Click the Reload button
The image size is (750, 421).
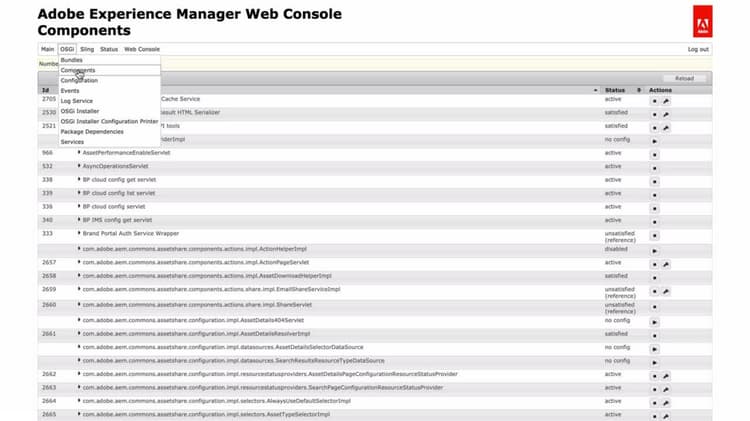tap(684, 78)
